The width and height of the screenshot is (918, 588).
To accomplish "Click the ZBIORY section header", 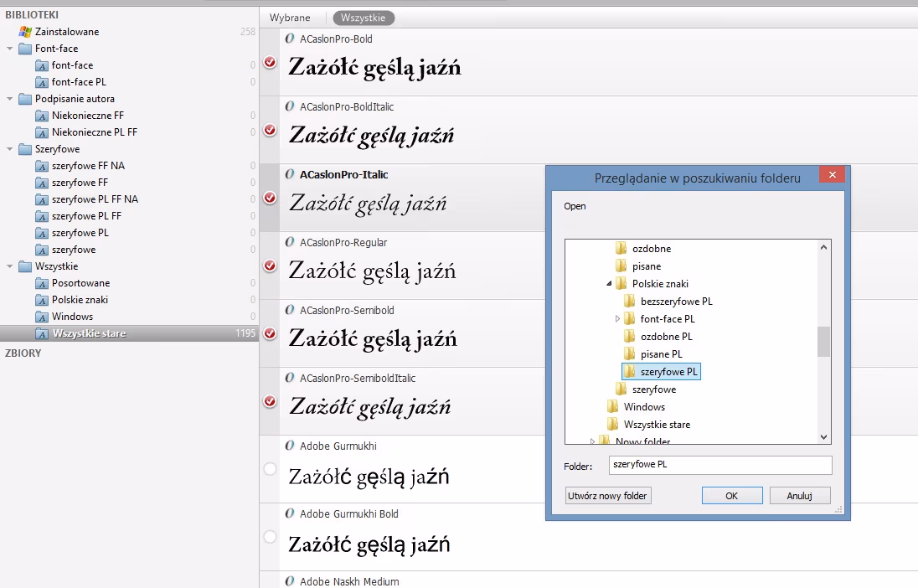I will click(x=23, y=353).
